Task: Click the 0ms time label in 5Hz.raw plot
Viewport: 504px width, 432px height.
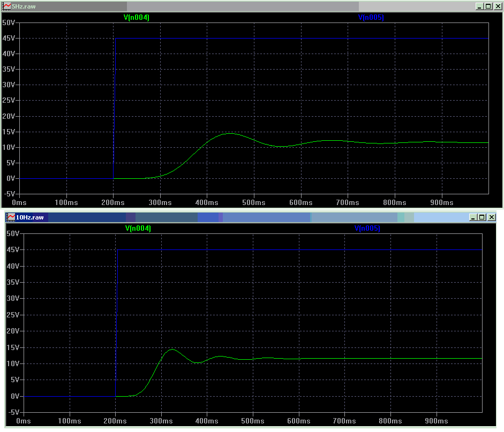Action: [19, 203]
